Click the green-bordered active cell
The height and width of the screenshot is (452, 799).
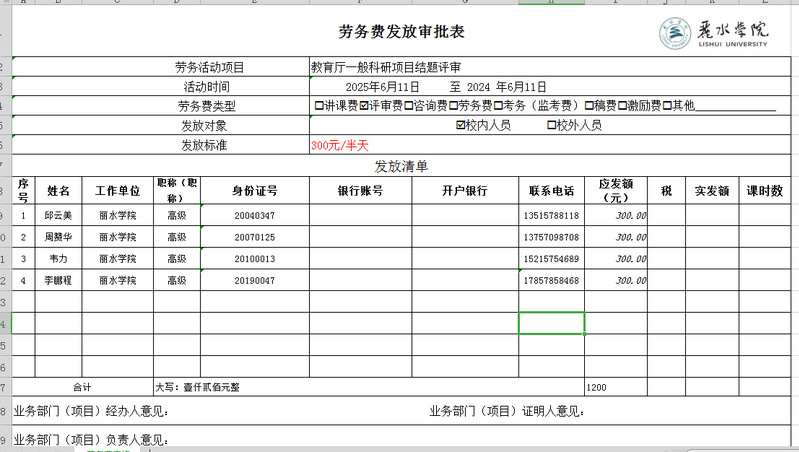(x=551, y=323)
